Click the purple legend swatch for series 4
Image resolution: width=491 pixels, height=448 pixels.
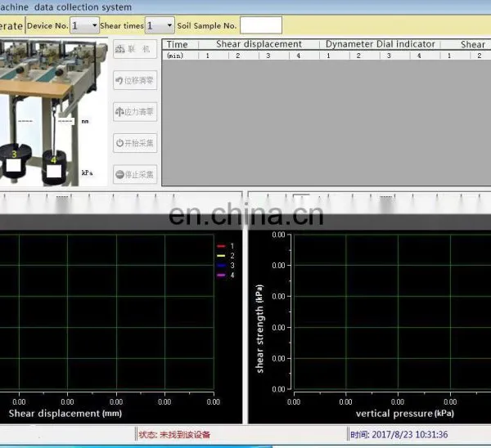click(221, 276)
